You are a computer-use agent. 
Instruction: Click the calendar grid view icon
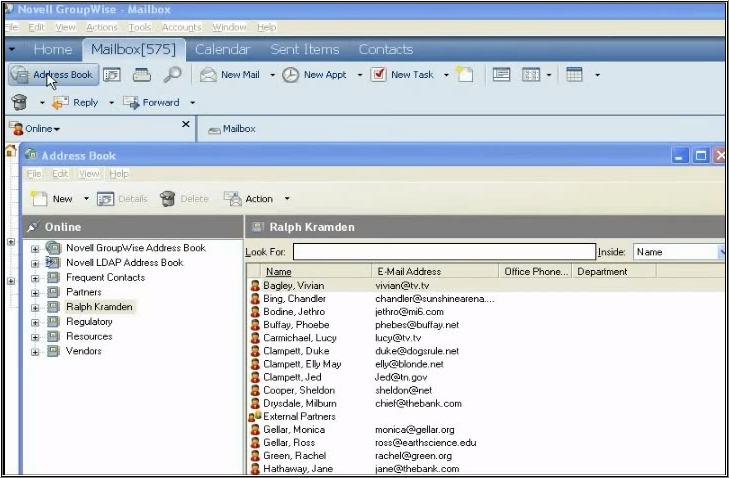coord(574,74)
